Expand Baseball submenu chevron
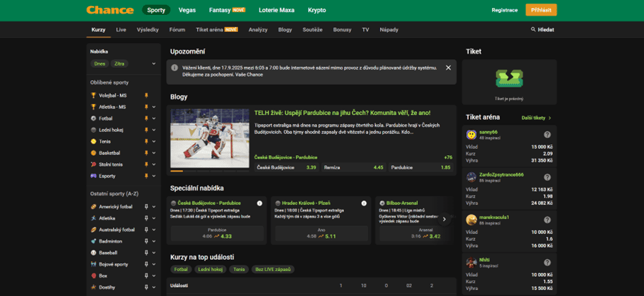644x296 pixels. [x=154, y=253]
